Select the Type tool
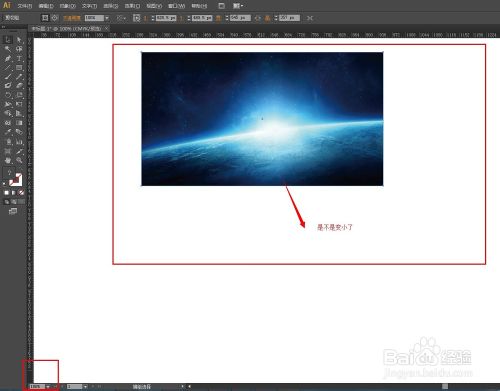Screen dimensions: 500x391 [x=19, y=59]
